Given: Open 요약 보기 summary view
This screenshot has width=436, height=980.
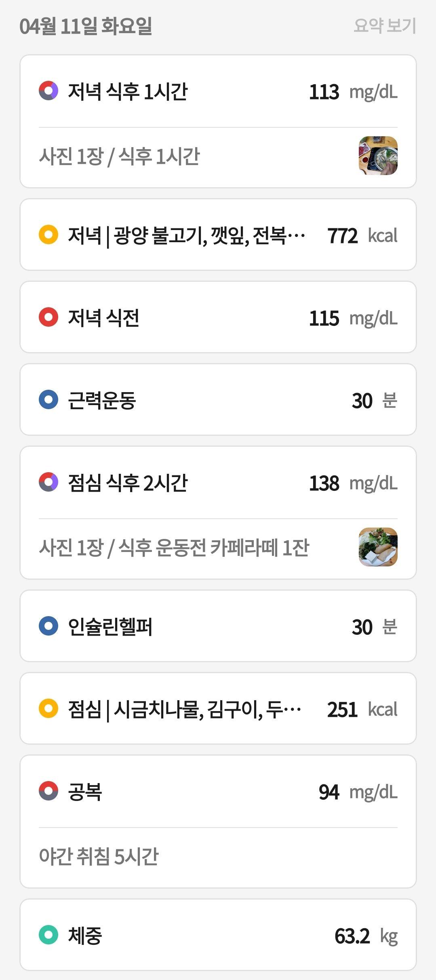Looking at the screenshot, I should tap(385, 25).
